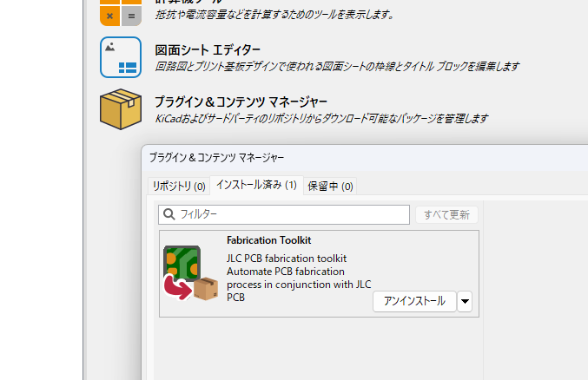The image size is (588, 380).
Task: Click the dialog title プラグイン＆コンテンツ マネージャー
Action: pyautogui.click(x=216, y=158)
